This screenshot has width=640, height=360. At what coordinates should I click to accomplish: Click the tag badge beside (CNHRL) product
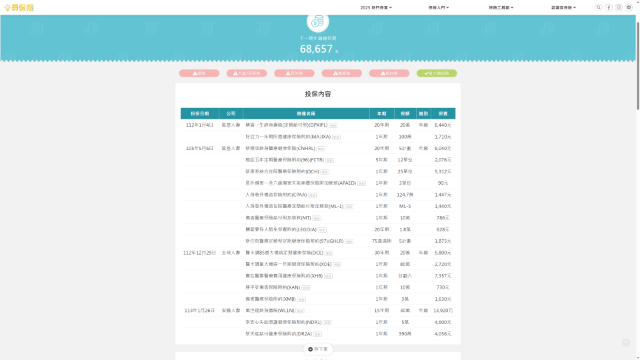coord(321,149)
